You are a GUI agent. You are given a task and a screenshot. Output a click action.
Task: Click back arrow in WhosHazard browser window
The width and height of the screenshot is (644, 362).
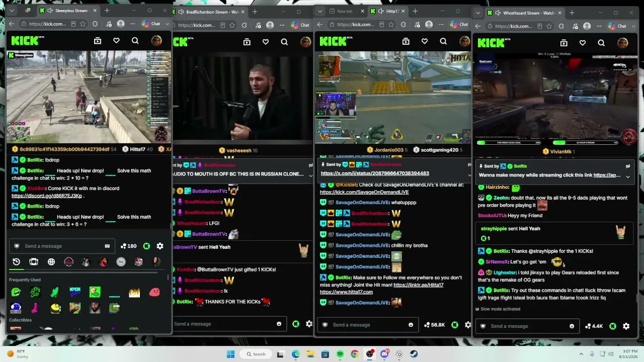[478, 26]
